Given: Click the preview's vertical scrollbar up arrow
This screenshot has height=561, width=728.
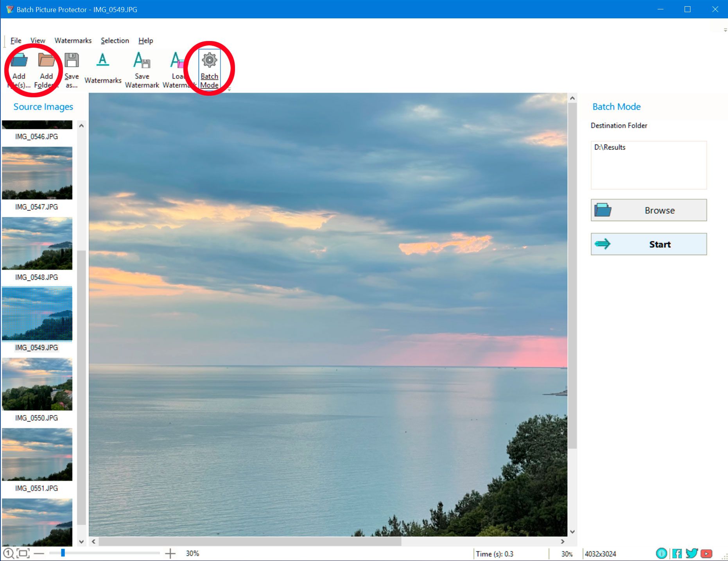Looking at the screenshot, I should 572,98.
